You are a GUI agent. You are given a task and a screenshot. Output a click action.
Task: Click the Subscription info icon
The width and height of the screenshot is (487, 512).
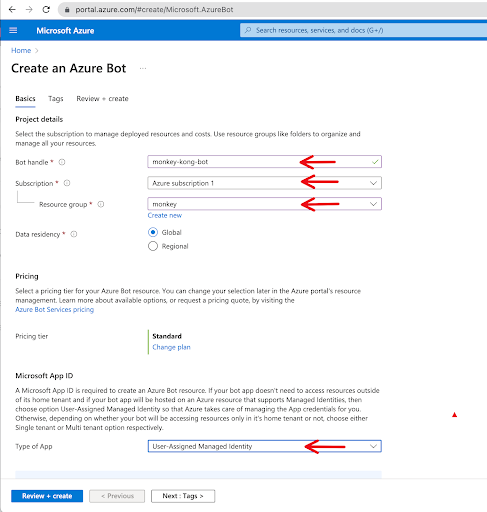tap(67, 183)
